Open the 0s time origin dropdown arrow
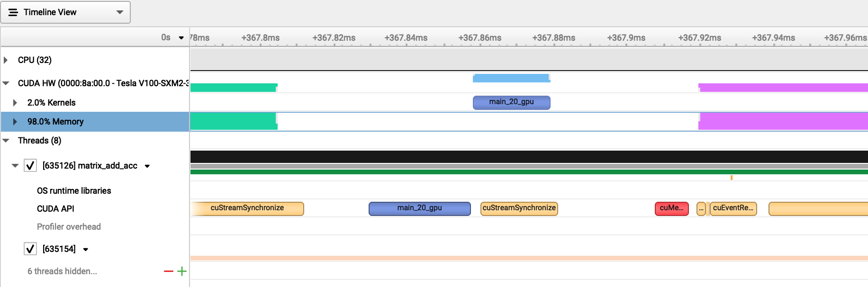The height and width of the screenshot is (287, 868). (181, 38)
